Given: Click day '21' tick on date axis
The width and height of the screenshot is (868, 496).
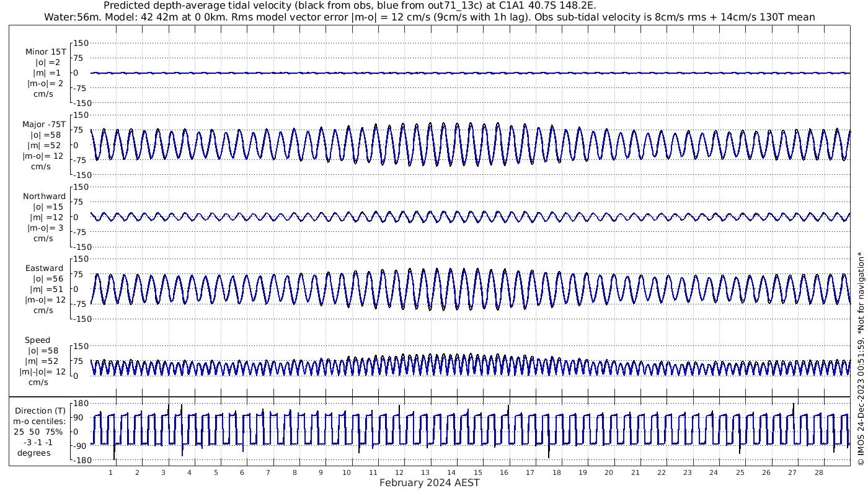Looking at the screenshot, I should pos(635,472).
